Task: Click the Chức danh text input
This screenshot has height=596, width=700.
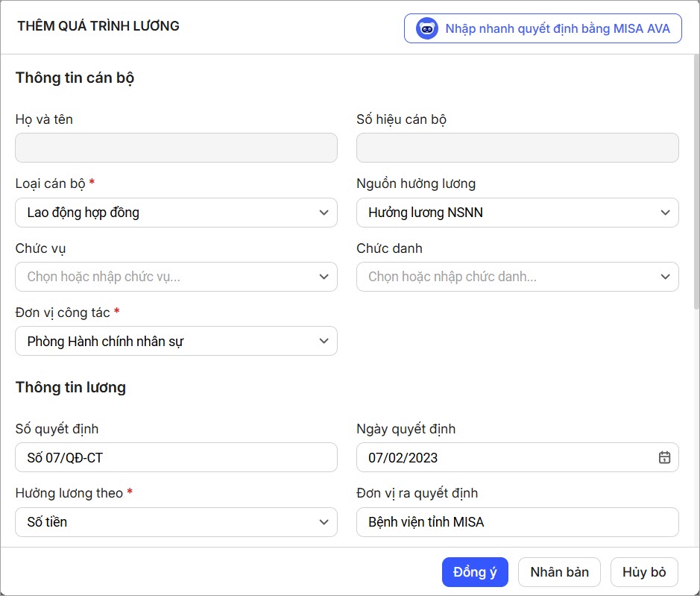Action: (505, 277)
